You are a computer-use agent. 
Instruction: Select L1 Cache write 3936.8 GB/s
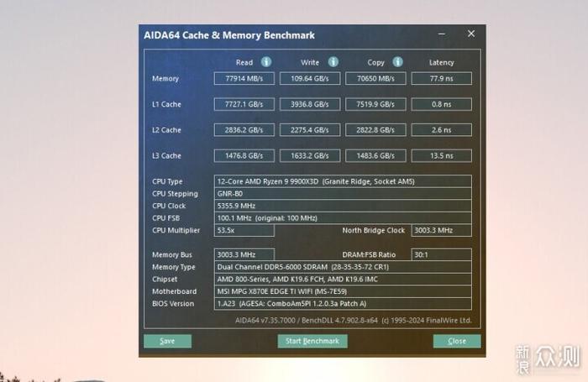310,104
